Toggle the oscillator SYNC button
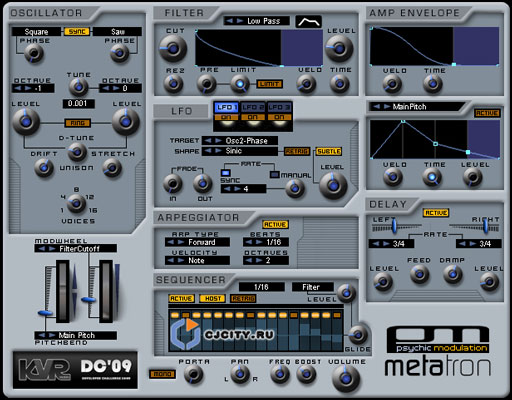Screen dimensions: 512x400 (77, 32)
